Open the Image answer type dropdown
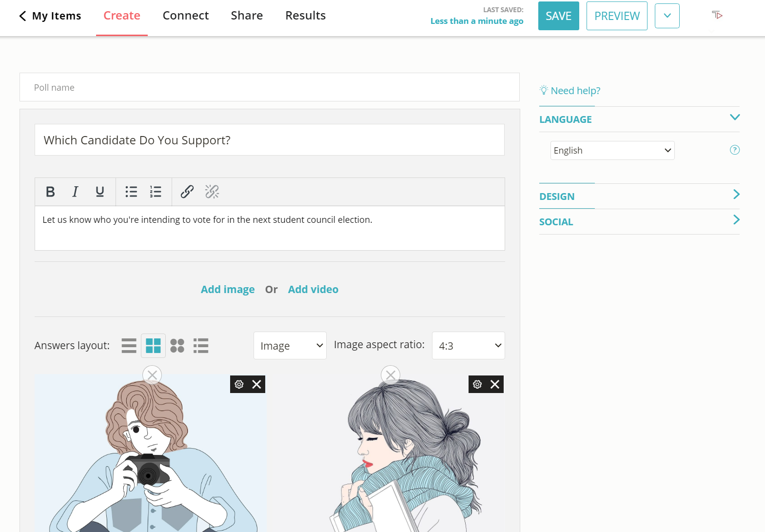 (x=290, y=346)
